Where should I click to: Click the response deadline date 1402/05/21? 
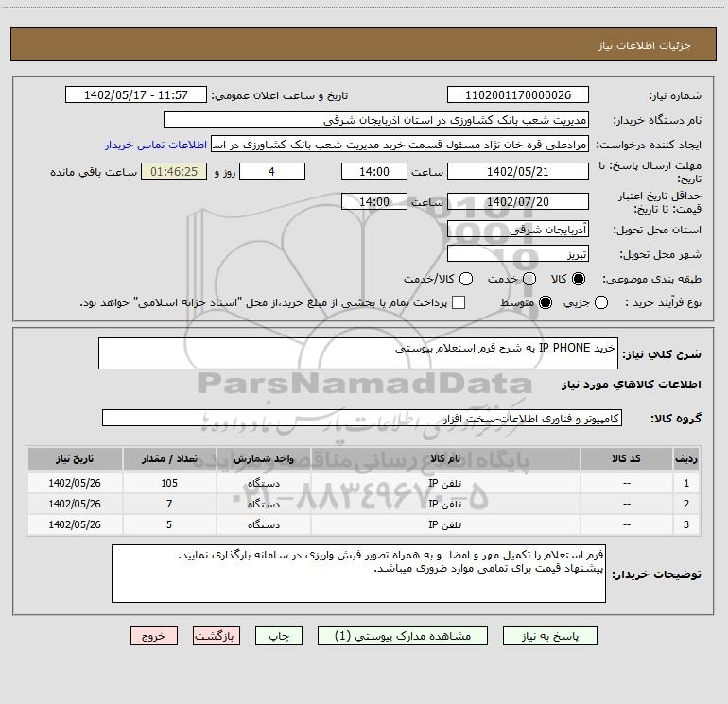click(x=518, y=171)
